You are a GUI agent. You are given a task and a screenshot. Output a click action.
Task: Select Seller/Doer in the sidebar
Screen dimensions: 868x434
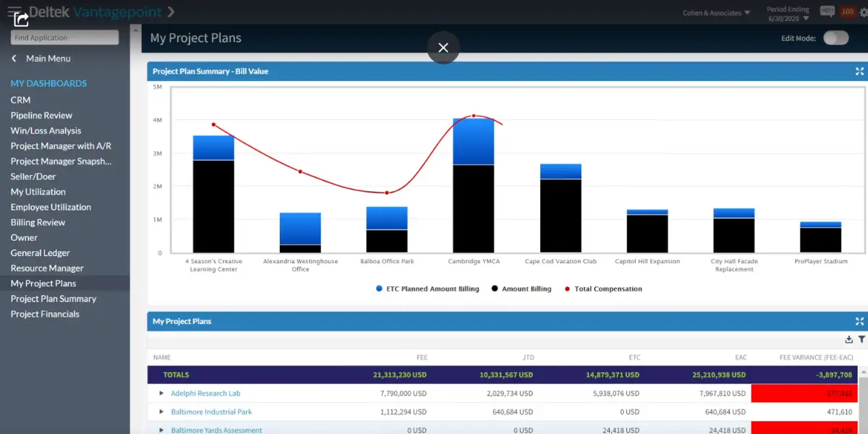tap(33, 176)
